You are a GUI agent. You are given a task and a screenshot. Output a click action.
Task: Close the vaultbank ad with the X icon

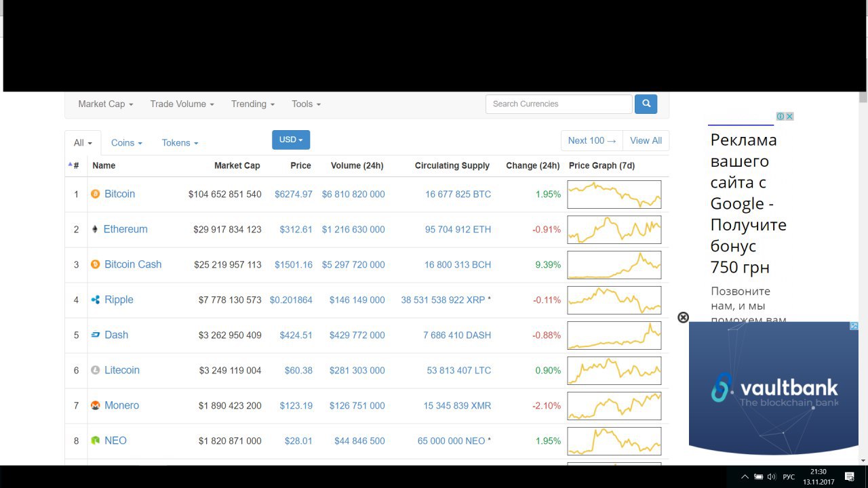coord(684,317)
